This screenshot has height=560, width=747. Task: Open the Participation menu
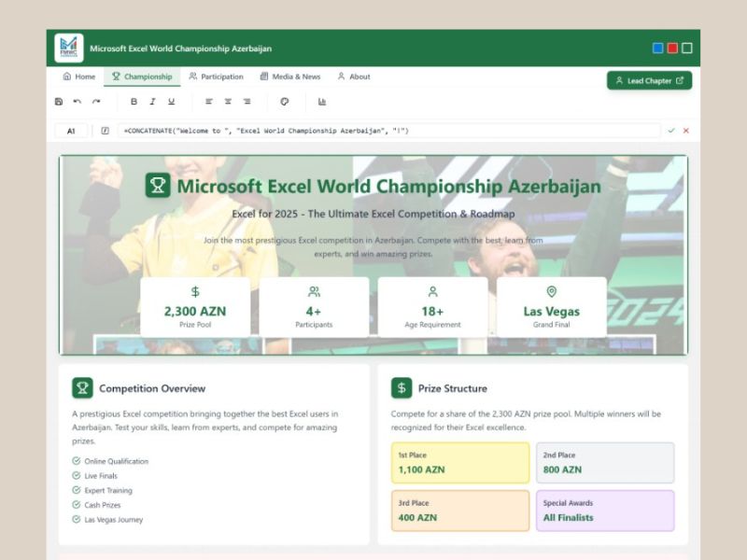point(218,77)
